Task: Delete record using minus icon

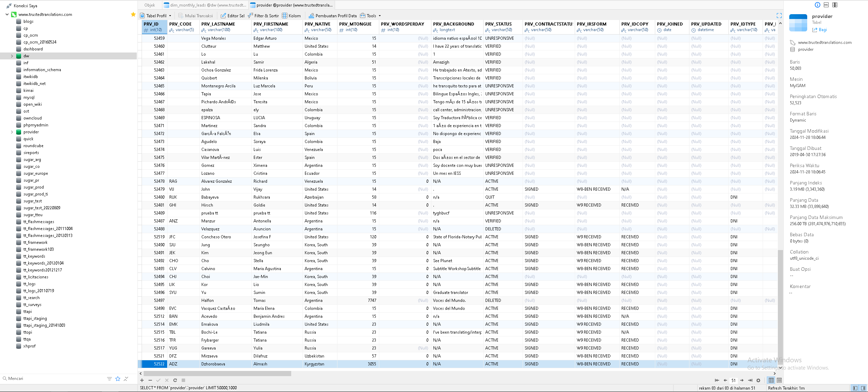Action: tap(150, 380)
